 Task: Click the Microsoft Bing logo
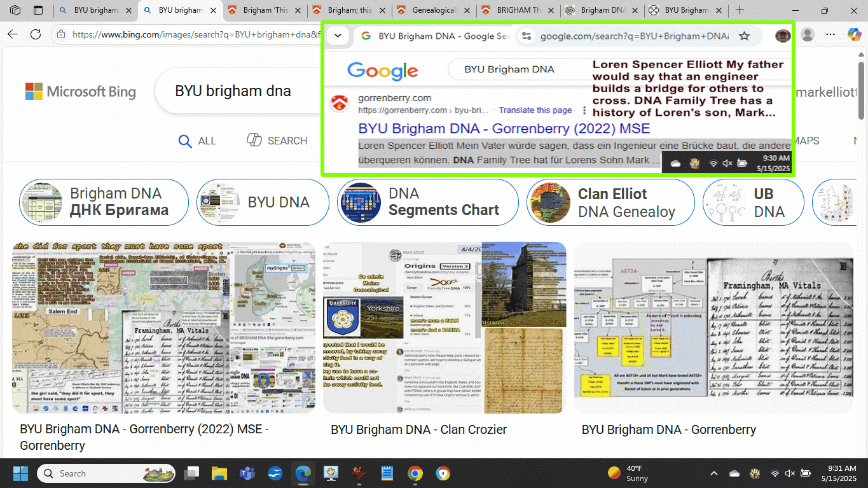click(x=81, y=92)
